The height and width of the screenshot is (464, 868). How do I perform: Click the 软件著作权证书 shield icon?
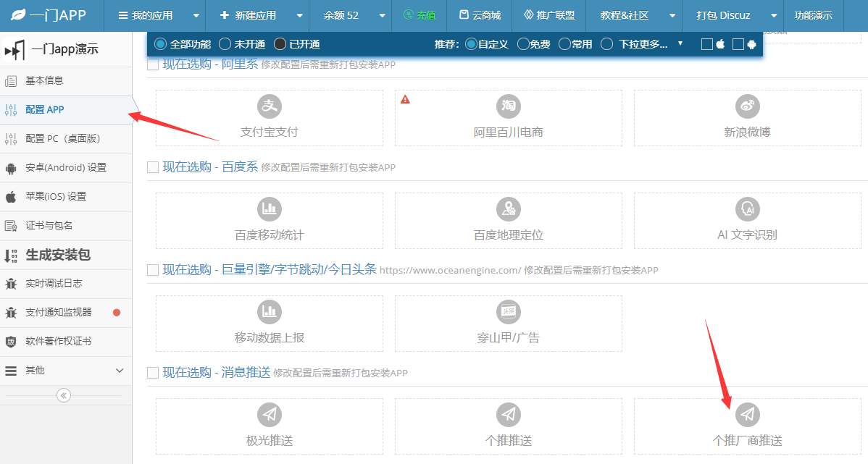click(x=11, y=341)
